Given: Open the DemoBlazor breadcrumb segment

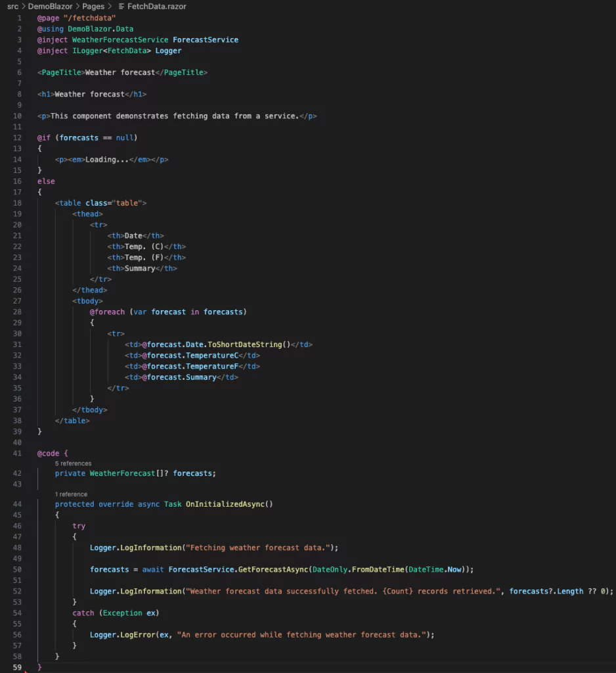Looking at the screenshot, I should tap(50, 7).
